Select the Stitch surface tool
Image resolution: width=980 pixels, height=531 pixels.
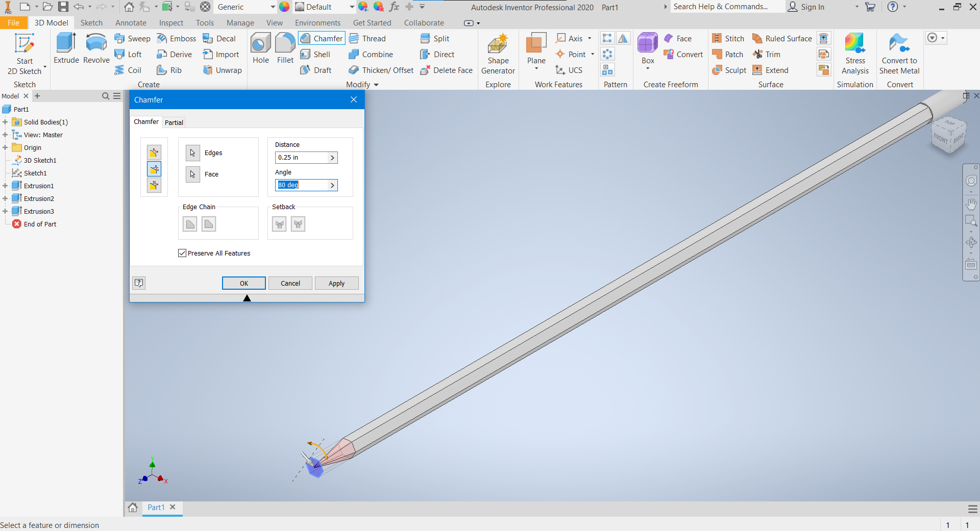click(x=728, y=39)
